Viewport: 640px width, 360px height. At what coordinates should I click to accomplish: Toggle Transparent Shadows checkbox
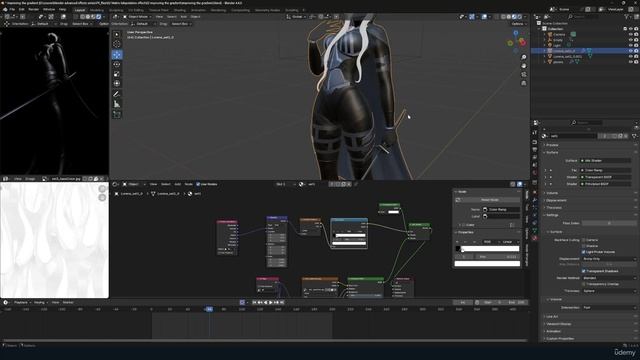point(584,271)
